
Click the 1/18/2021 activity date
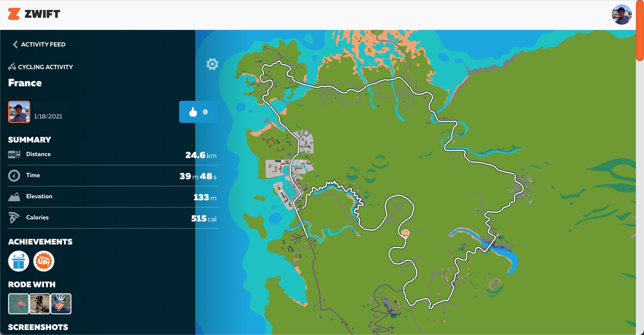48,116
